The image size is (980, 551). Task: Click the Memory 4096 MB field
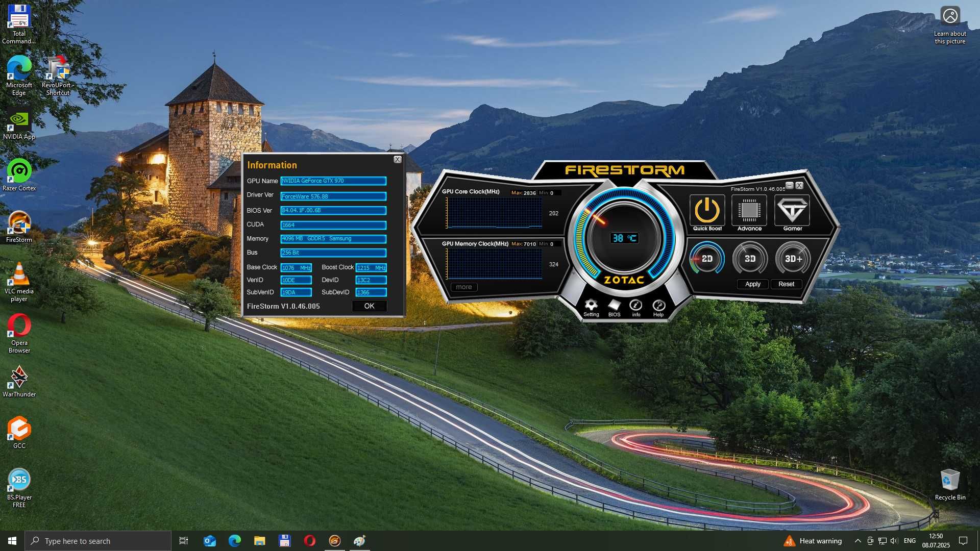click(333, 239)
